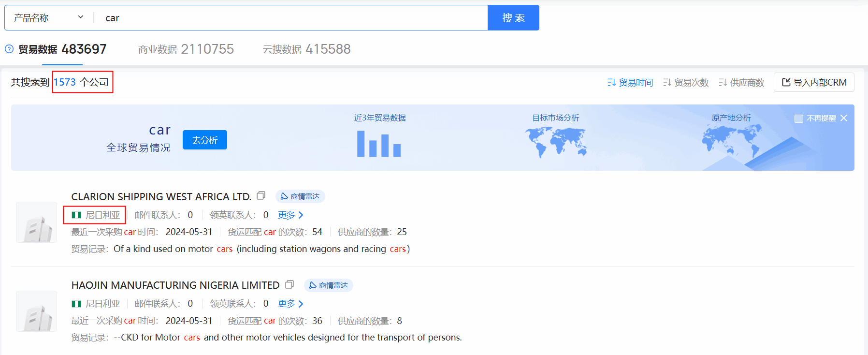Click the search field containing car

290,18
